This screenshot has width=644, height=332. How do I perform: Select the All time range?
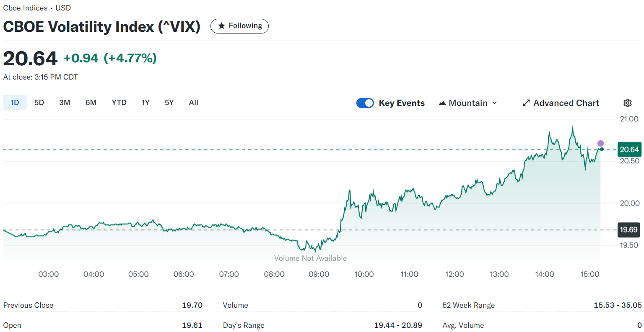[x=193, y=103]
